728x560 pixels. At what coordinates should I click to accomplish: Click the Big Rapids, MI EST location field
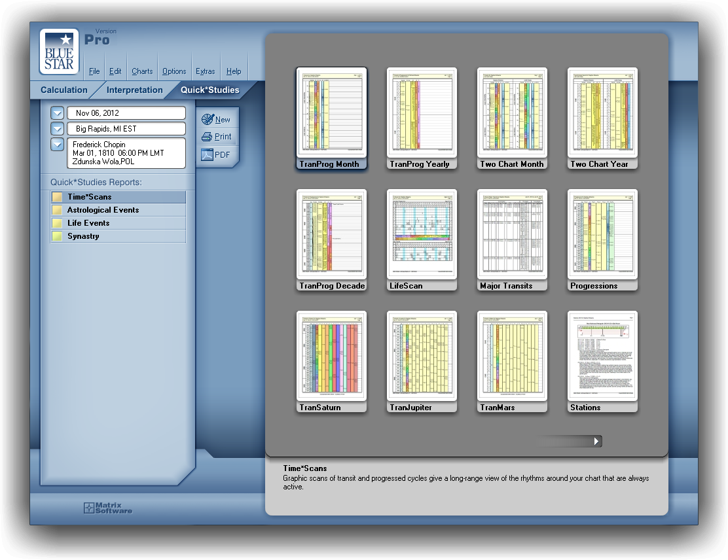[x=126, y=128]
